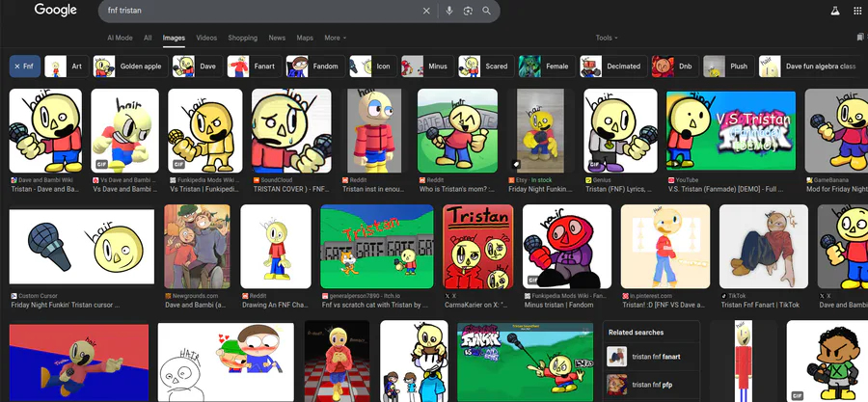Screen dimensions: 868x402
Task: Open Google Lens image search icon
Action: point(468,11)
